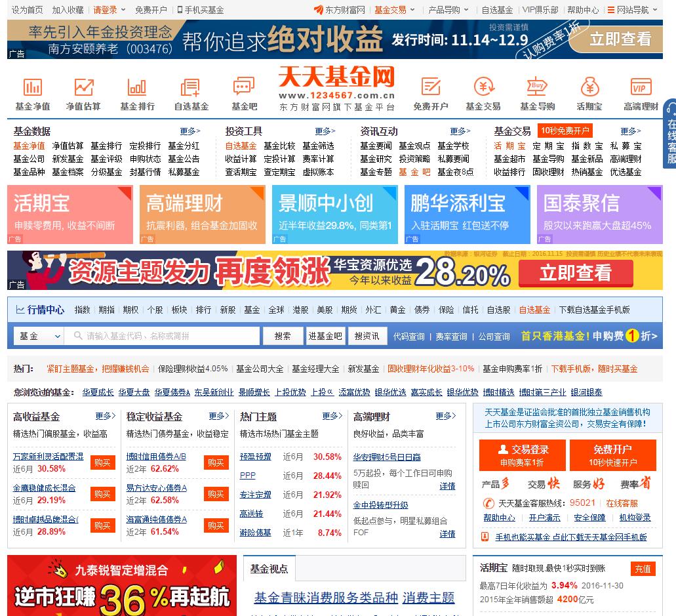Click the 搜索 button
The width and height of the screenshot is (676, 616).
(283, 336)
